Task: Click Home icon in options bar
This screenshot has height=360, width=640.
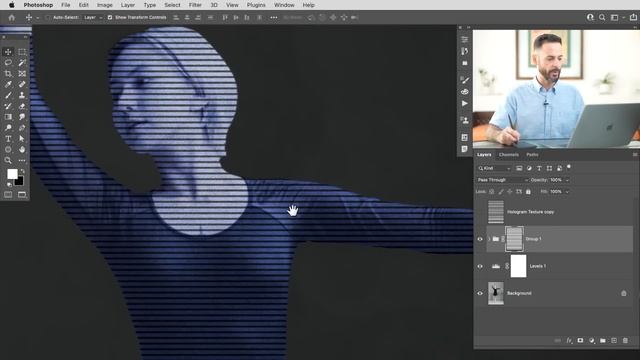Action: point(11,18)
